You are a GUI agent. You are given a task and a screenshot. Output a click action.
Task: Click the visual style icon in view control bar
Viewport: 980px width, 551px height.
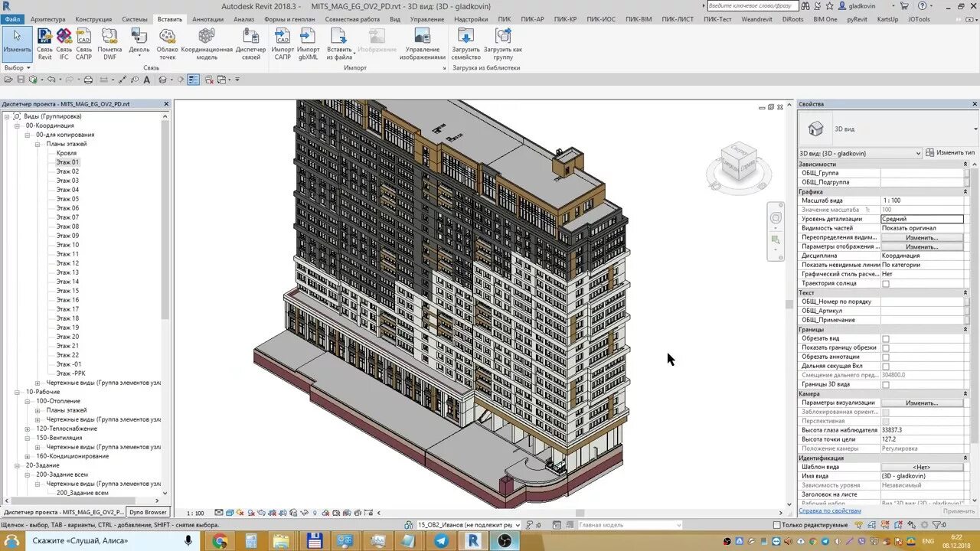coord(230,513)
